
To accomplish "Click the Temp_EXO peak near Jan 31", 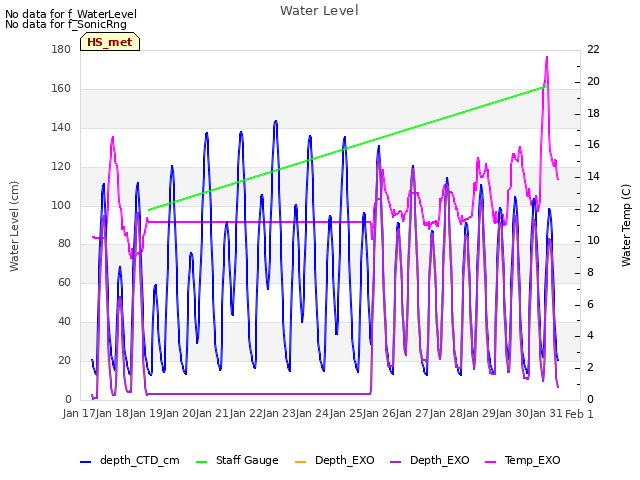I will 547,57.
